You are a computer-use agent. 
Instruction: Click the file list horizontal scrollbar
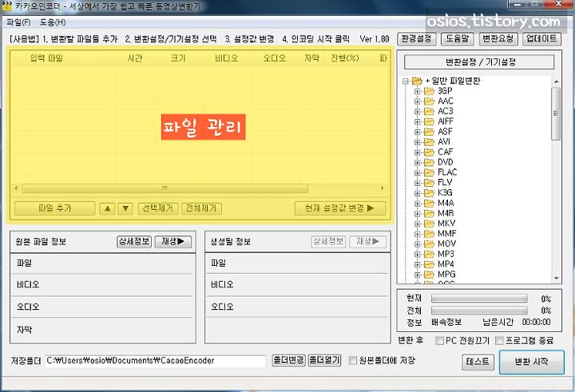165,188
